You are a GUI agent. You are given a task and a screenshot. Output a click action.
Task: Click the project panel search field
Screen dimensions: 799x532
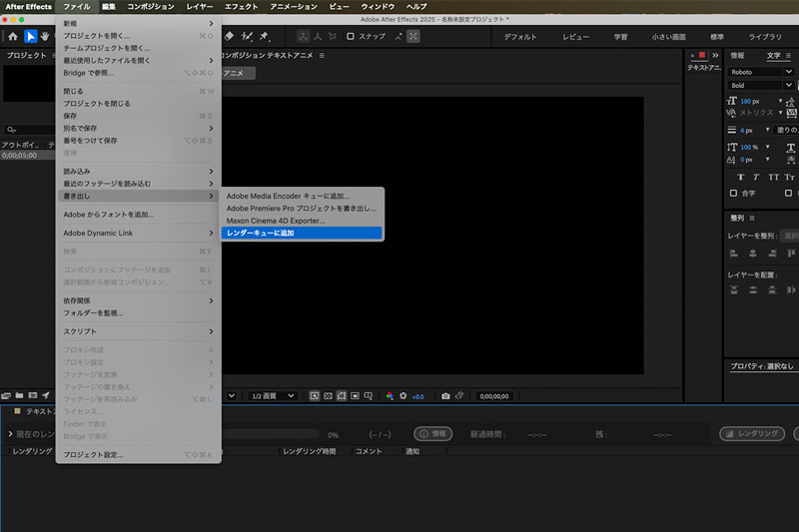tap(29, 130)
